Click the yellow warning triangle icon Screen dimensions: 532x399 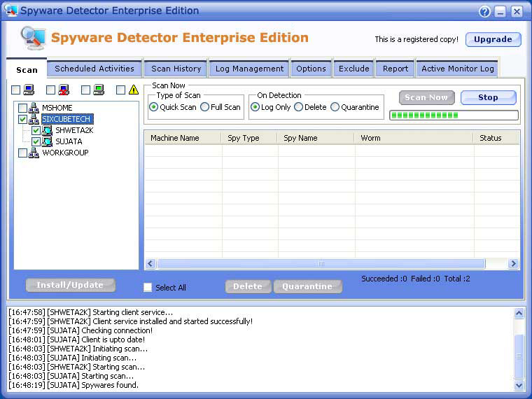pos(134,90)
